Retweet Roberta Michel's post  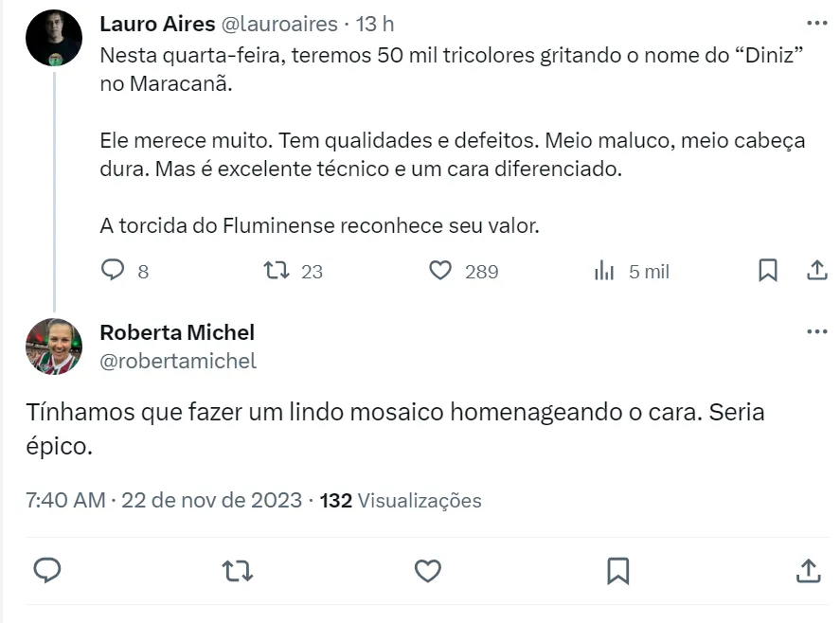point(238,570)
